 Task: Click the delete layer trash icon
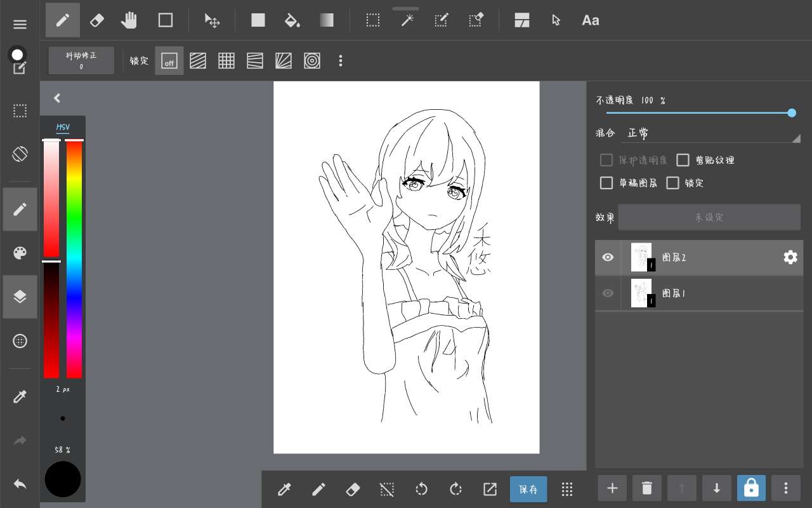click(x=646, y=488)
